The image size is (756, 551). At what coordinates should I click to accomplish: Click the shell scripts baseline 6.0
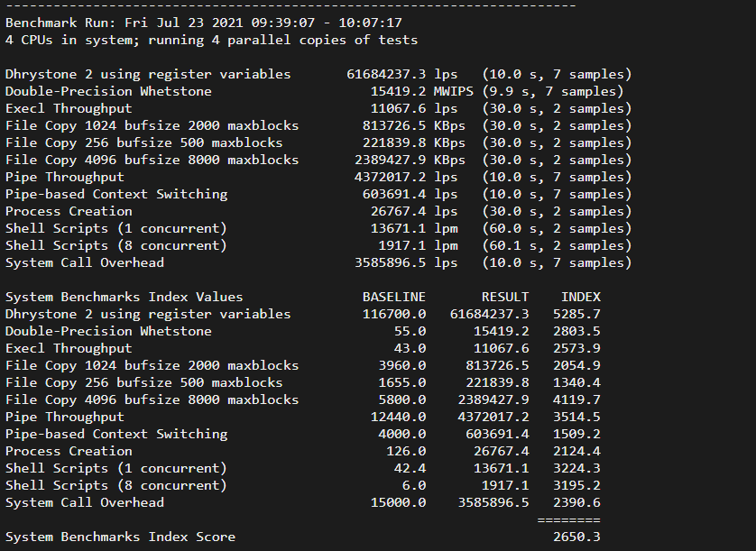pos(414,485)
